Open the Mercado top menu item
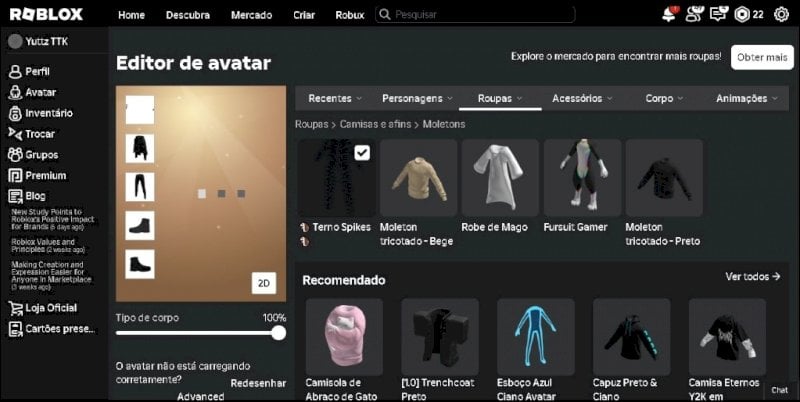The width and height of the screenshot is (800, 402). (252, 15)
